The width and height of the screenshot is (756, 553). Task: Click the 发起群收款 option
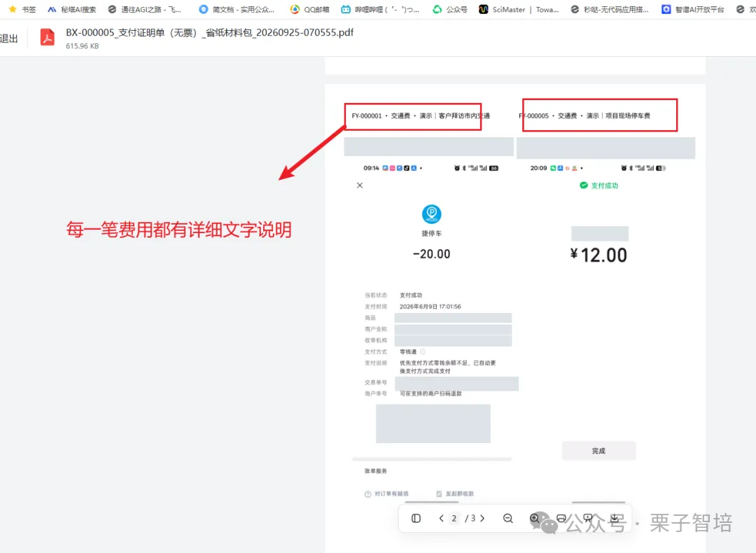(455, 493)
